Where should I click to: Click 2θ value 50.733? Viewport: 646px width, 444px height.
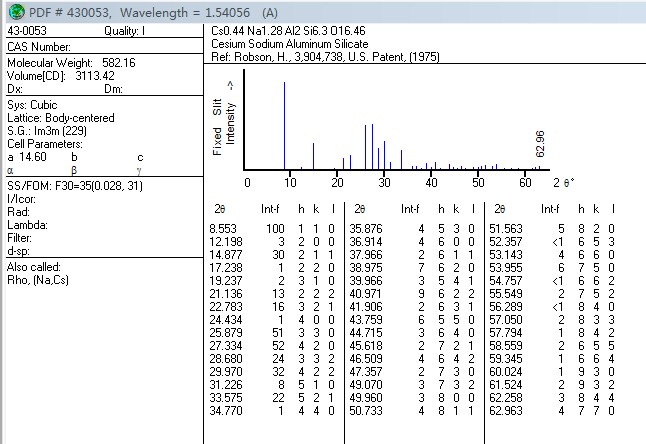pos(366,411)
